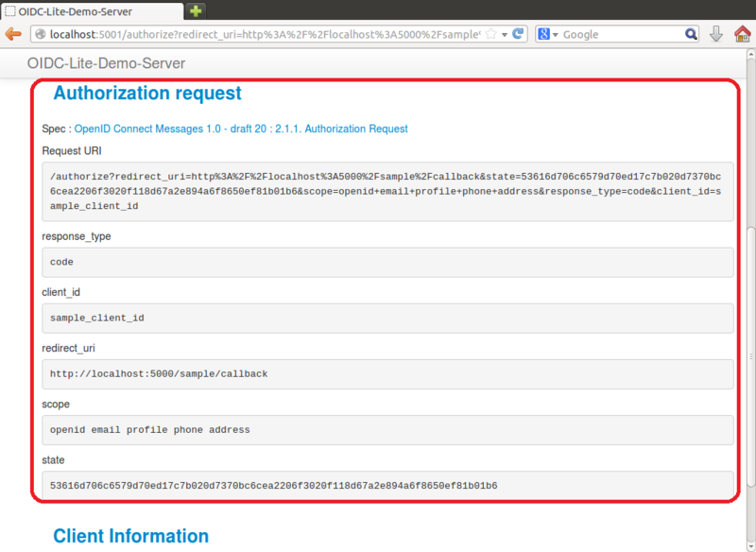Click the scrollbar up arrow
The height and width of the screenshot is (552, 756).
[750, 55]
